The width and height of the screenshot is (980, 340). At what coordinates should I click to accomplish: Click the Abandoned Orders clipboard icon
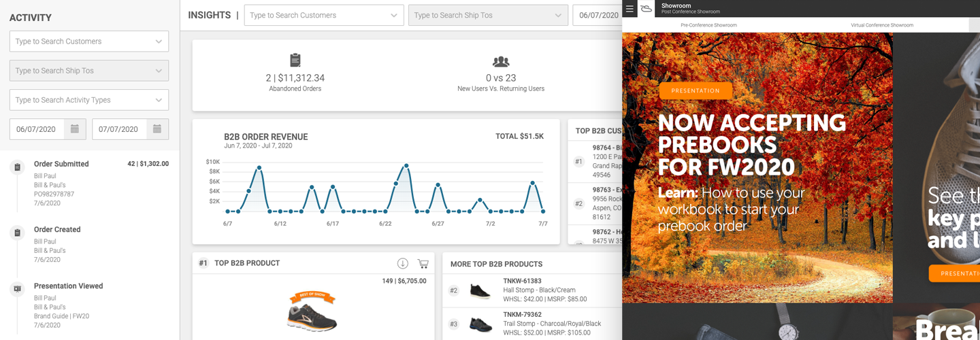point(295,61)
